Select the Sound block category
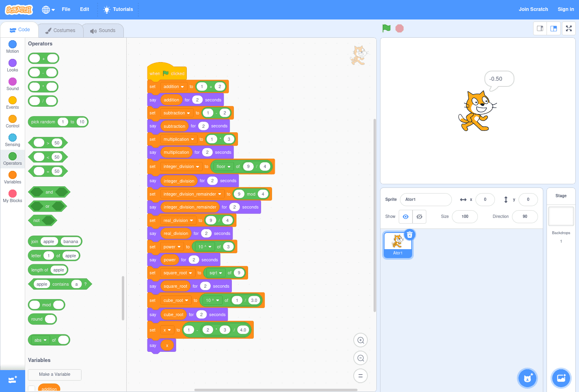Screen dimensions: 579x392 (13, 84)
